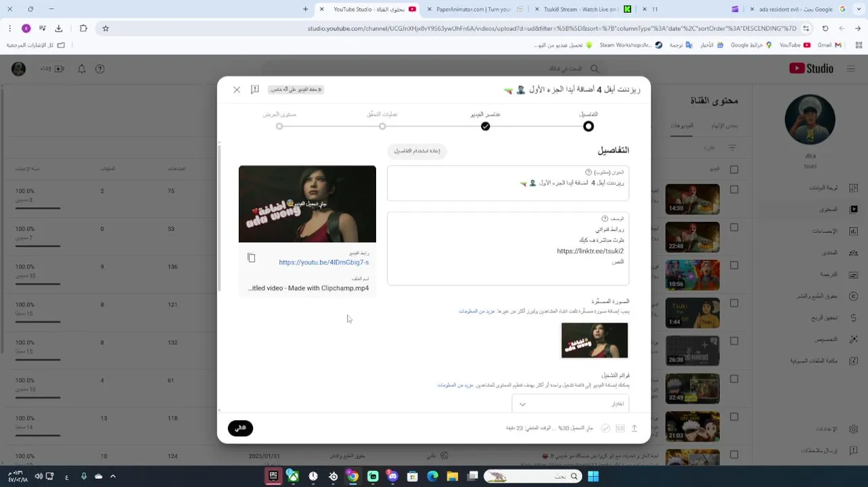Open a new browser tab
This screenshot has width=868, height=487.
coord(305,9)
